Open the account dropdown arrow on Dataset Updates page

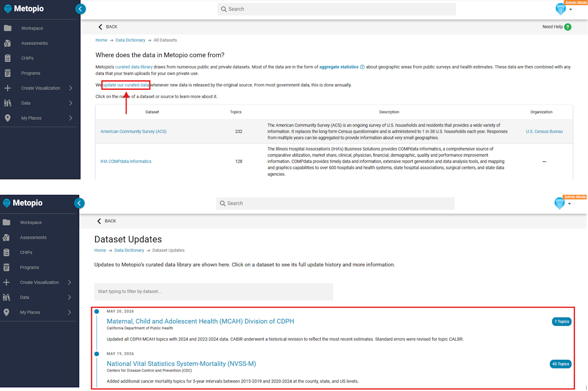pos(570,204)
